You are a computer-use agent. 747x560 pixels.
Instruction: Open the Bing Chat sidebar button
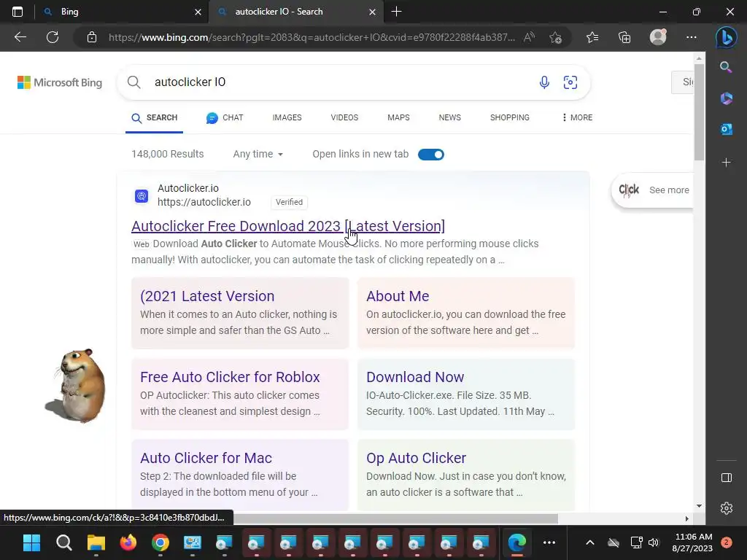[726, 37]
